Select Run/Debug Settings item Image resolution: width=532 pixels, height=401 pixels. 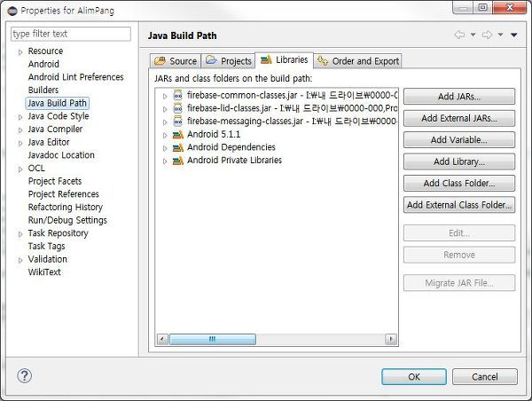click(67, 220)
